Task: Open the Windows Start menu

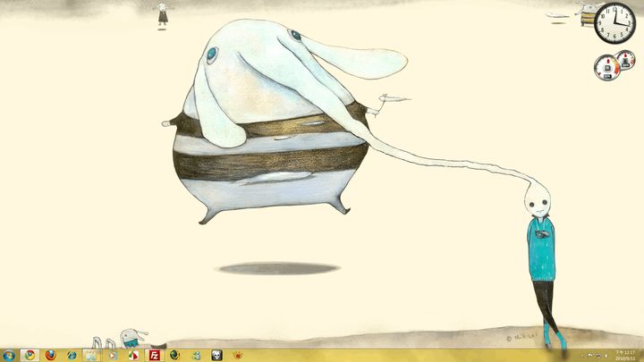Action: tap(9, 355)
